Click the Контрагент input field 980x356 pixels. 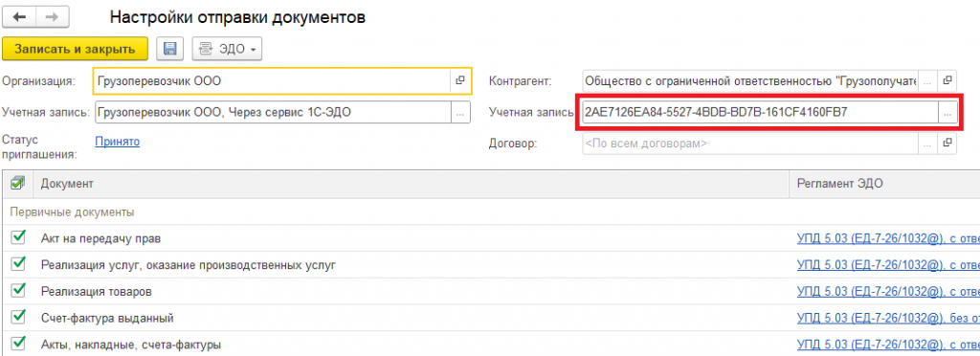(x=749, y=80)
